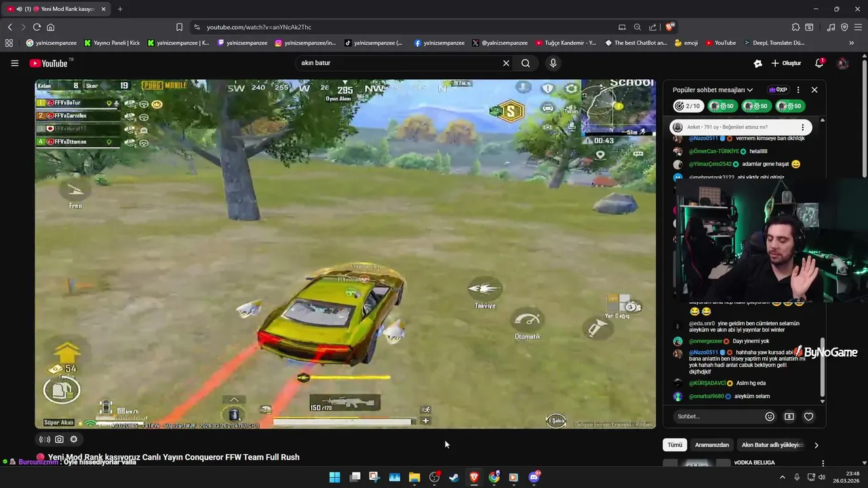Expand the bookmarks overflow chevron
The image size is (868, 488).
pos(852,43)
